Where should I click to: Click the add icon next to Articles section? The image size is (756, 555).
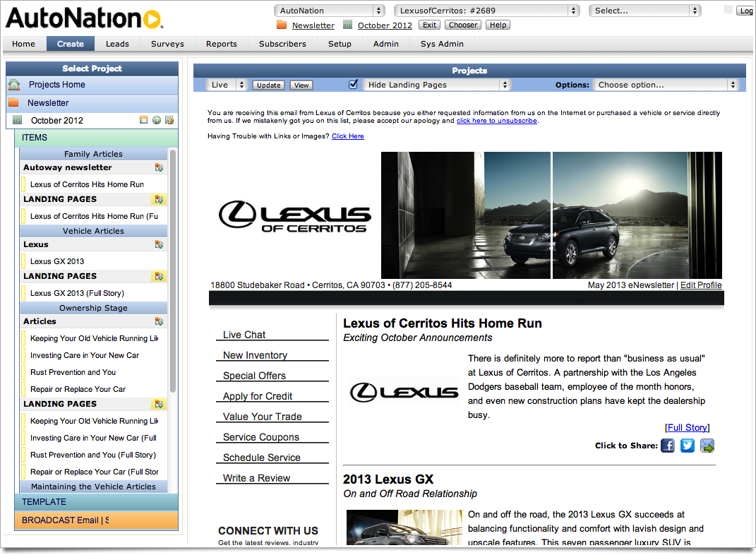point(159,321)
